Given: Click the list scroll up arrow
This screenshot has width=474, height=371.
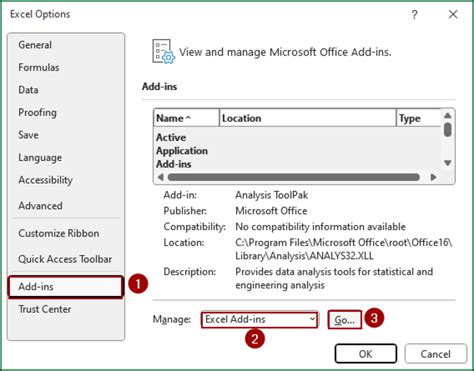Looking at the screenshot, I should [x=448, y=116].
